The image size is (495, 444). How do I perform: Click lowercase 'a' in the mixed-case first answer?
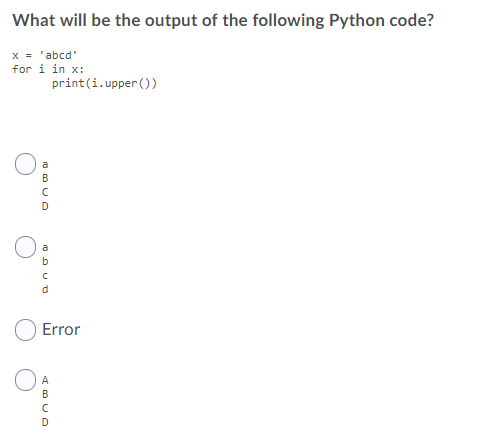45,165
